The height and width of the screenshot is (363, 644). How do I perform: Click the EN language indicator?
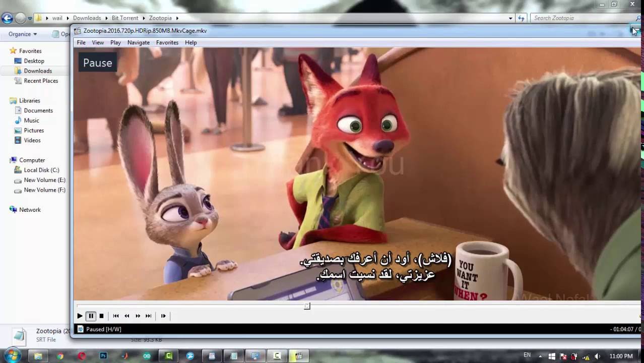point(527,355)
